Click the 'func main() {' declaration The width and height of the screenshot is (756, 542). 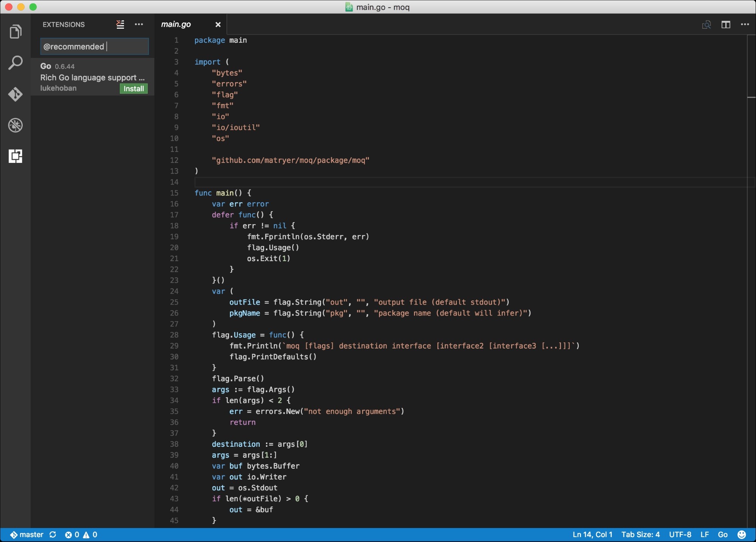point(223,193)
